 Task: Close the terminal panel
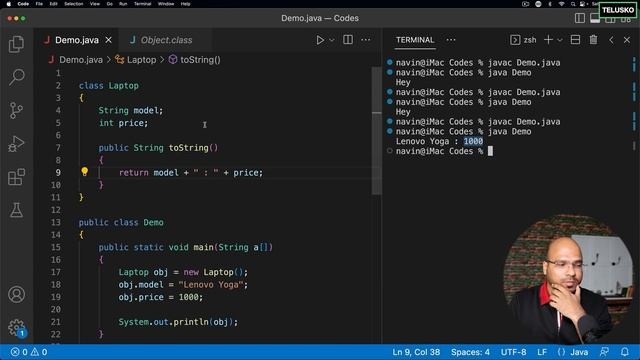click(x=627, y=40)
